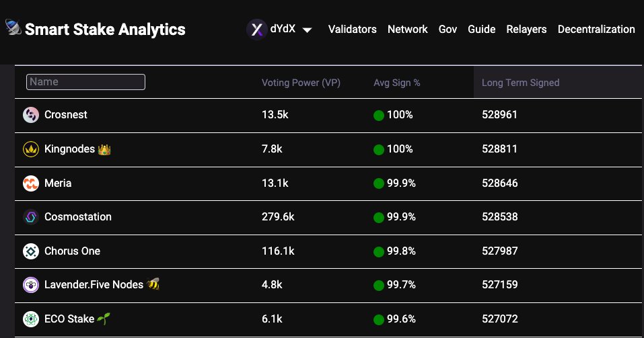Go to the Gov page
This screenshot has height=338, width=644.
point(448,29)
